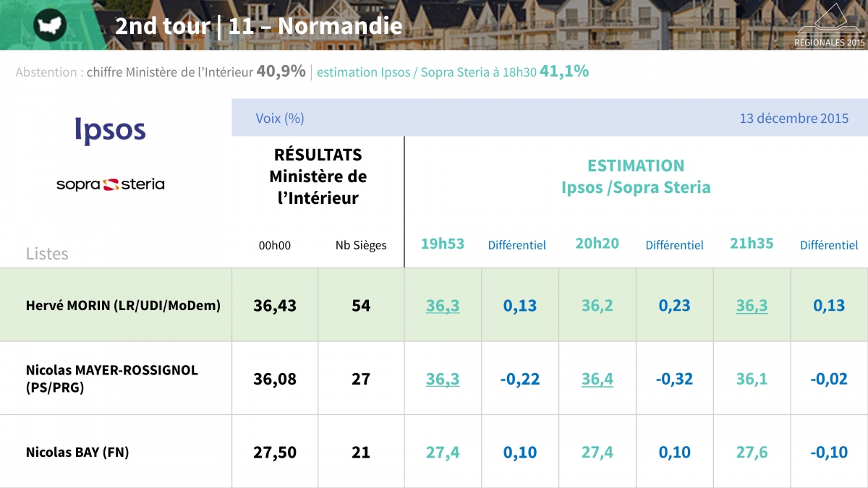Select the Nicolas BAY (FN) row label

(x=77, y=453)
